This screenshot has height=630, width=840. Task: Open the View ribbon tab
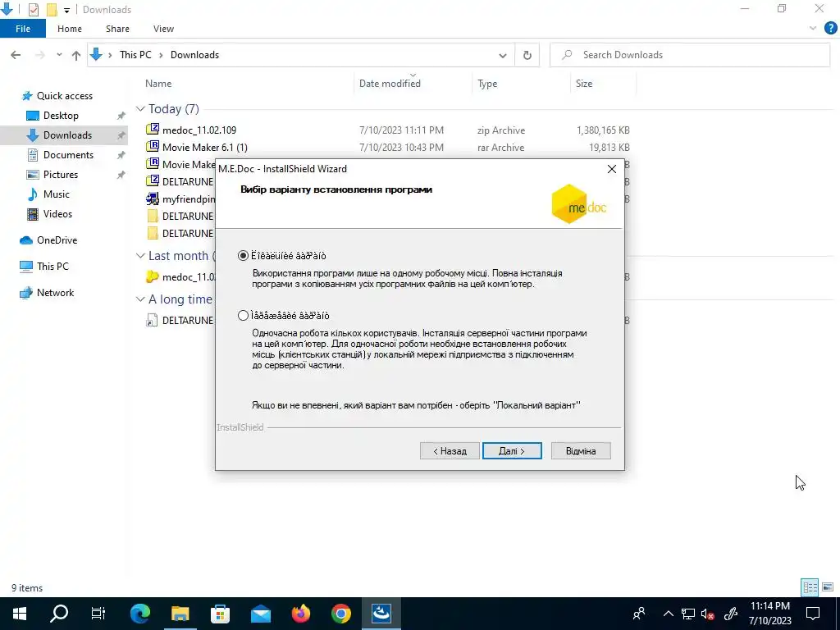[163, 29]
